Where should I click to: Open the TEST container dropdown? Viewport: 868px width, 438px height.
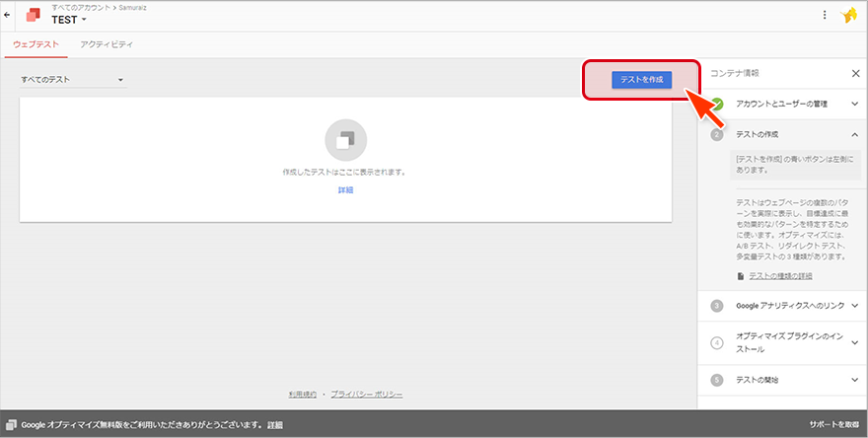[x=69, y=20]
